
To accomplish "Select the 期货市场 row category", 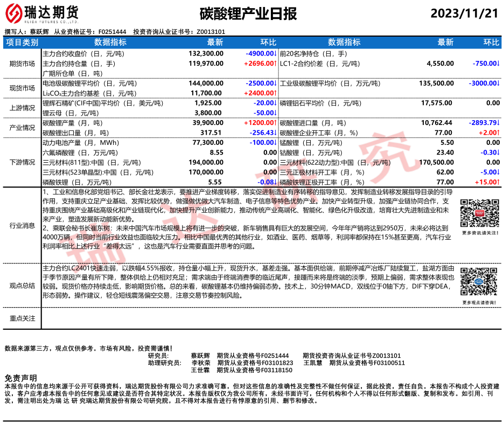I will click(x=22, y=64).
